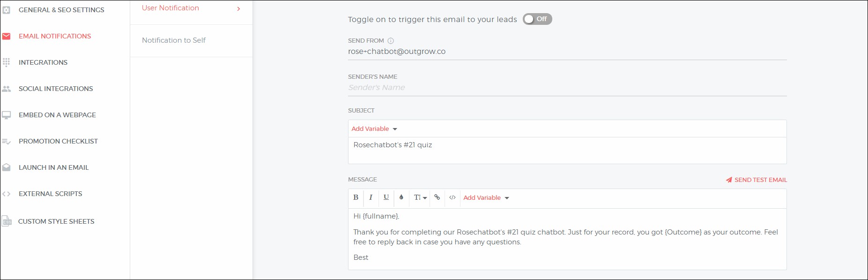Apply italic formatting in message toolbar
Image resolution: width=868 pixels, height=280 pixels.
click(371, 197)
